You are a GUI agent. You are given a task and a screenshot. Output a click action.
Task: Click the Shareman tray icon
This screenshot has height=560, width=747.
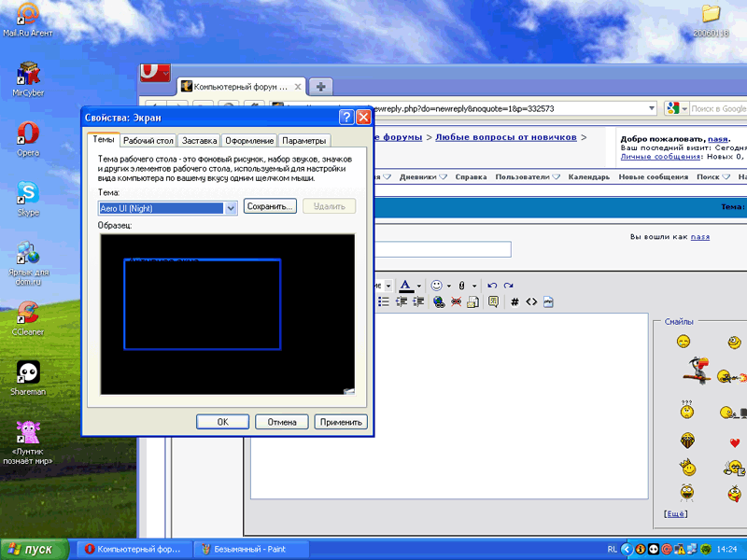(654, 549)
